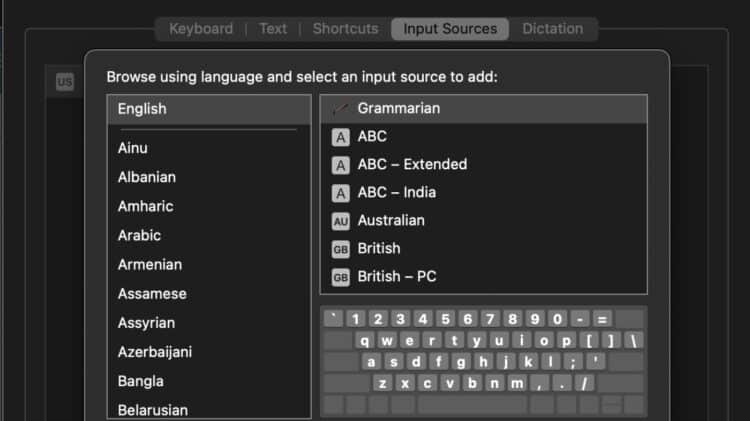This screenshot has width=750, height=421.
Task: Click the GB icon next to British
Action: pyautogui.click(x=340, y=249)
